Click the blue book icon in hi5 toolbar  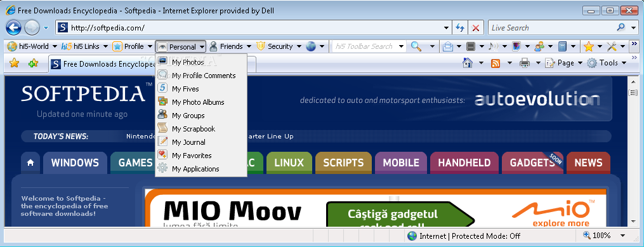coord(562,46)
